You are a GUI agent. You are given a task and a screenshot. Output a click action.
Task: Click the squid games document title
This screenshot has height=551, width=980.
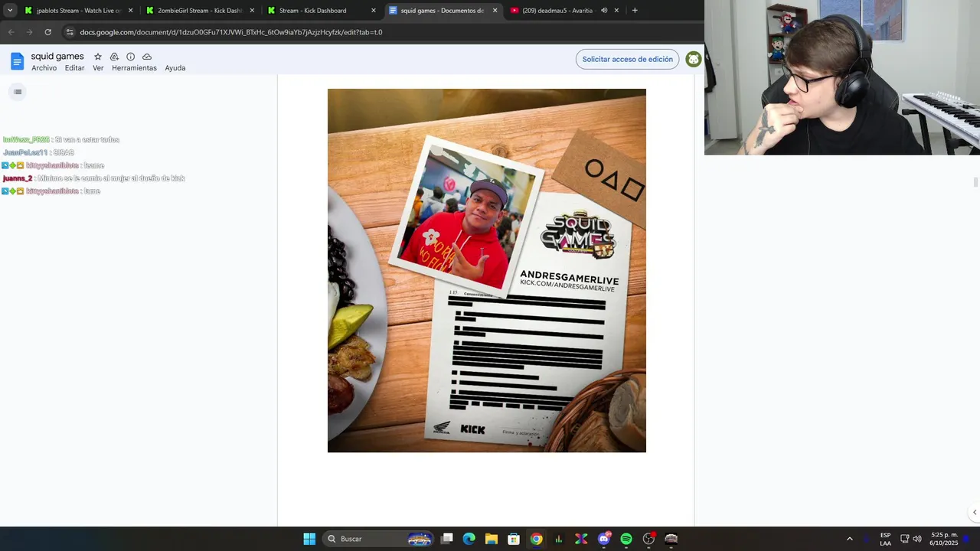click(x=57, y=57)
